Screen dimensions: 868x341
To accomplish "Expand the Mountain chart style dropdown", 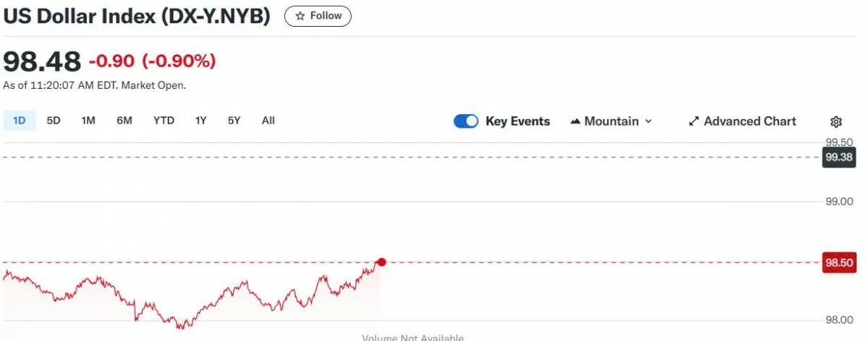I will click(611, 121).
